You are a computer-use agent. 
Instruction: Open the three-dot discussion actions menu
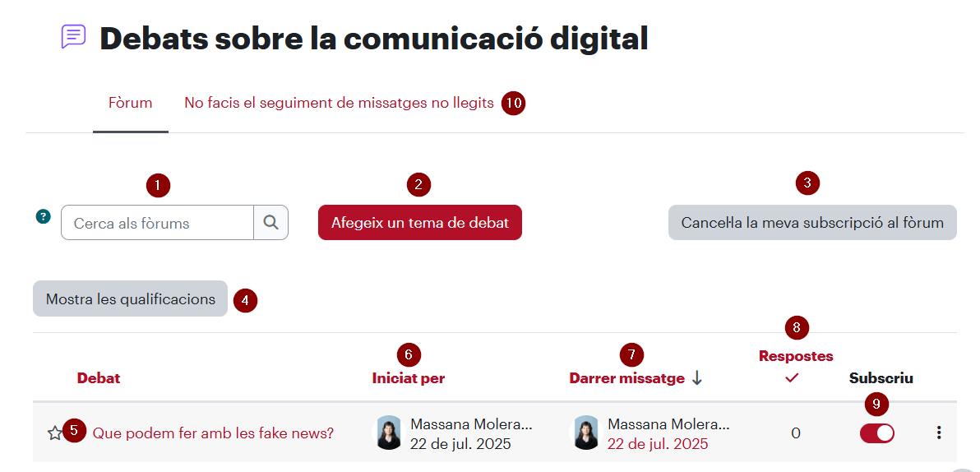coord(939,433)
